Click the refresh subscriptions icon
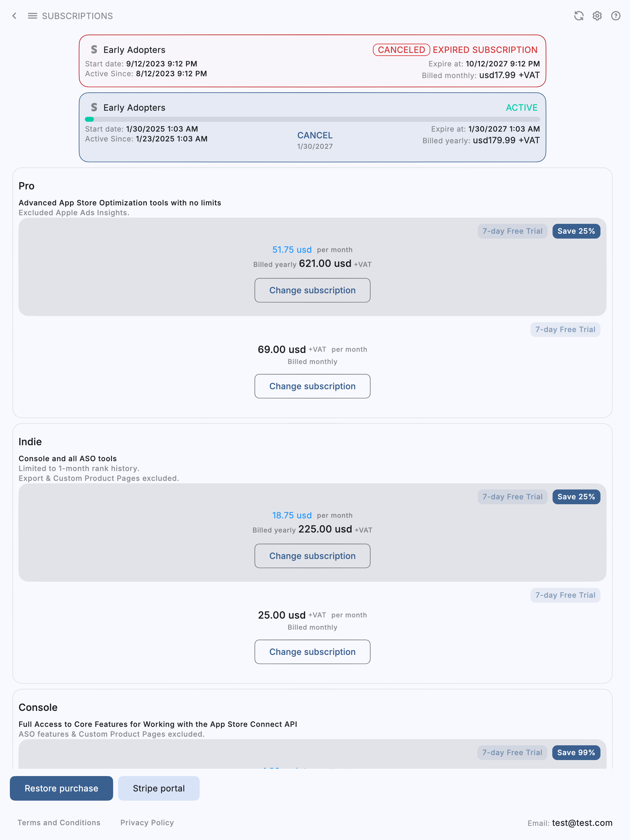 pyautogui.click(x=578, y=16)
